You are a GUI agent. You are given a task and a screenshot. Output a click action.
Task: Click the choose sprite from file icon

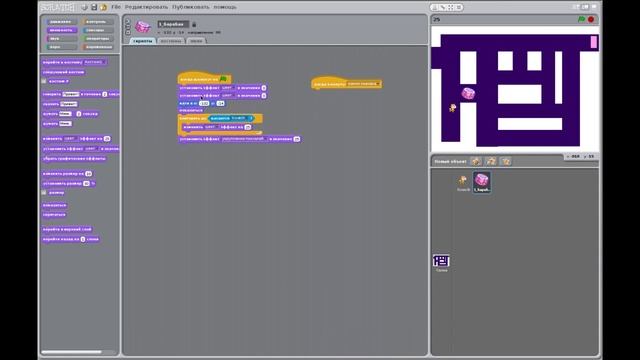[x=491, y=161]
